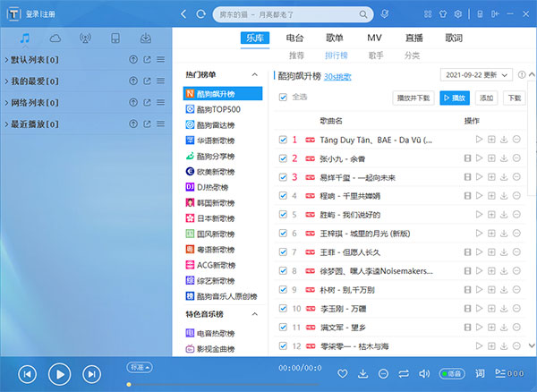Open settings gear icon in title bar
This screenshot has height=392, width=537.
(458, 14)
